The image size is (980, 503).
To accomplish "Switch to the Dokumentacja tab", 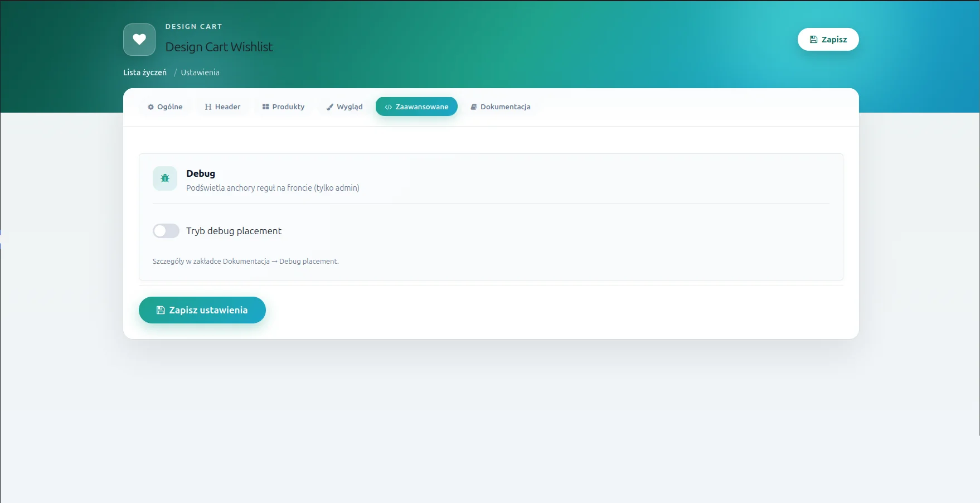I will click(x=500, y=107).
